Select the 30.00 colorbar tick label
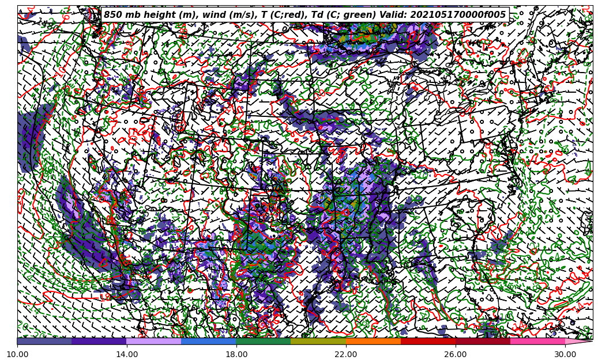The height and width of the screenshot is (364, 598). [x=565, y=354]
